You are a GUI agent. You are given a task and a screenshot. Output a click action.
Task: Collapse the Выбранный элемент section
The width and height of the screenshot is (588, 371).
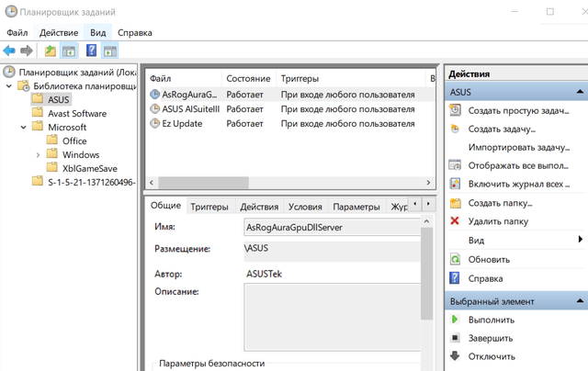click(580, 300)
